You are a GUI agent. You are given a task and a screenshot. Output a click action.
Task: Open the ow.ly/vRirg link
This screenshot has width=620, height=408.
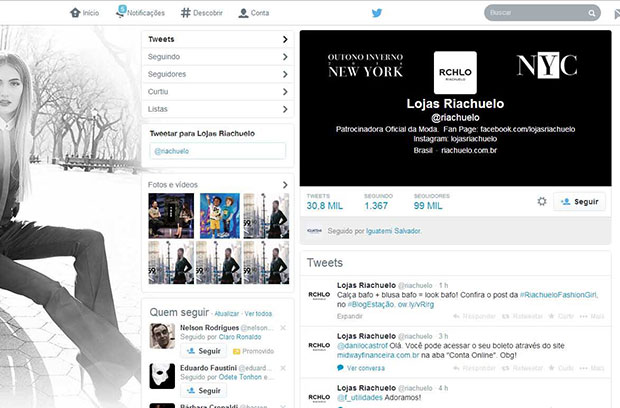(x=416, y=304)
